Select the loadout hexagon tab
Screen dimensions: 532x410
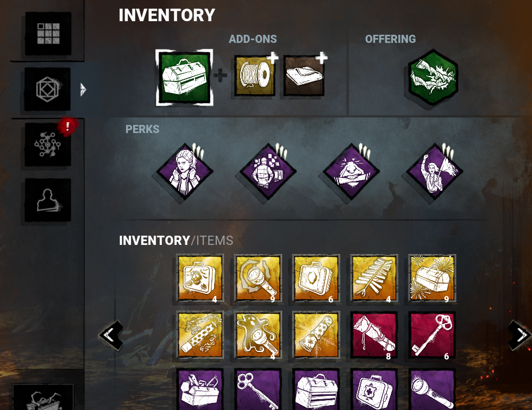47,89
